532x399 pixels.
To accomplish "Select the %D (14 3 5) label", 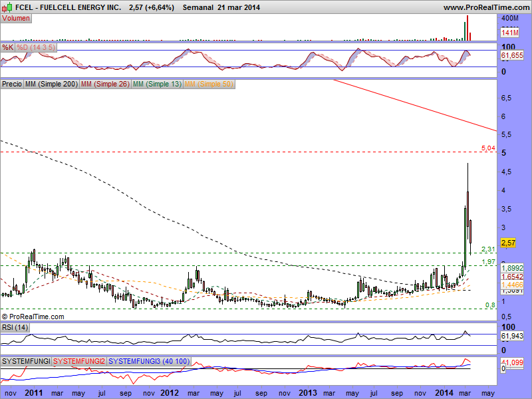I will [36, 47].
